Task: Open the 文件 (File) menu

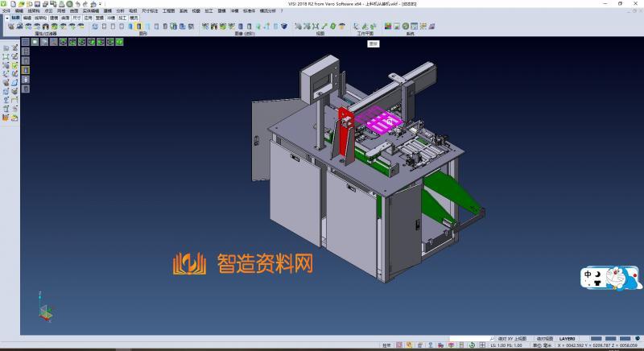Action: (6, 10)
